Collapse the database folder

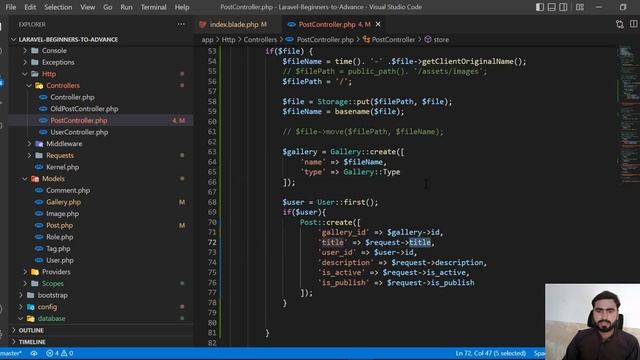tap(51, 318)
